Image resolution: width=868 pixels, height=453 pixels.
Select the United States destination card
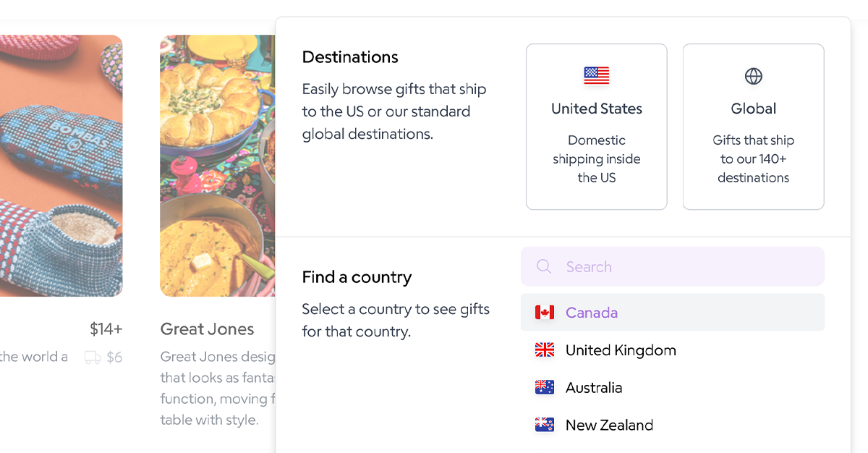pyautogui.click(x=596, y=127)
